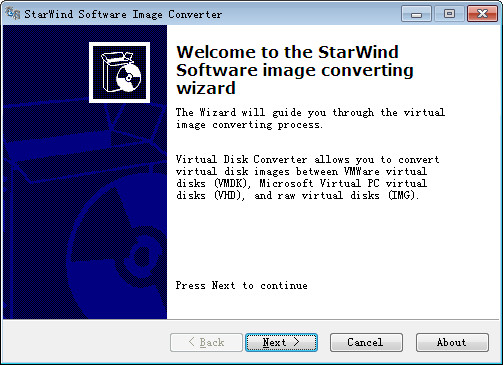Image resolution: width=503 pixels, height=365 pixels.
Task: Click the disc and box wizard logo
Action: pos(119,72)
